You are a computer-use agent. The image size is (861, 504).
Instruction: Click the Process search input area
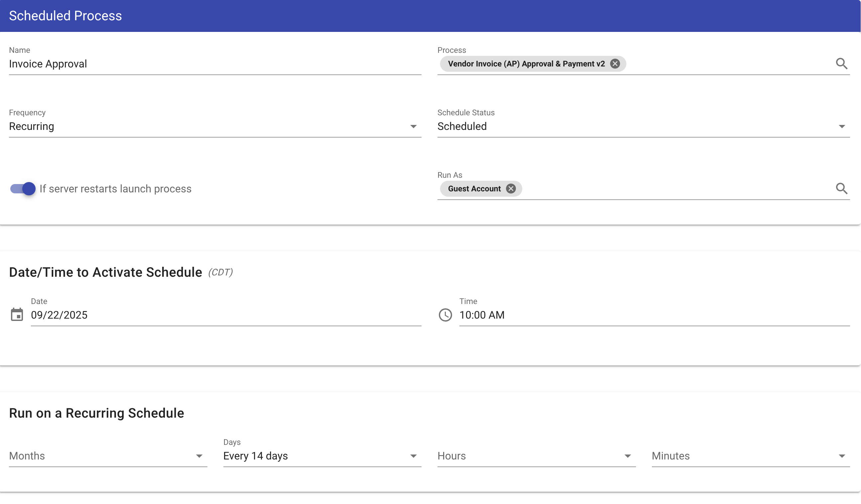coord(717,63)
